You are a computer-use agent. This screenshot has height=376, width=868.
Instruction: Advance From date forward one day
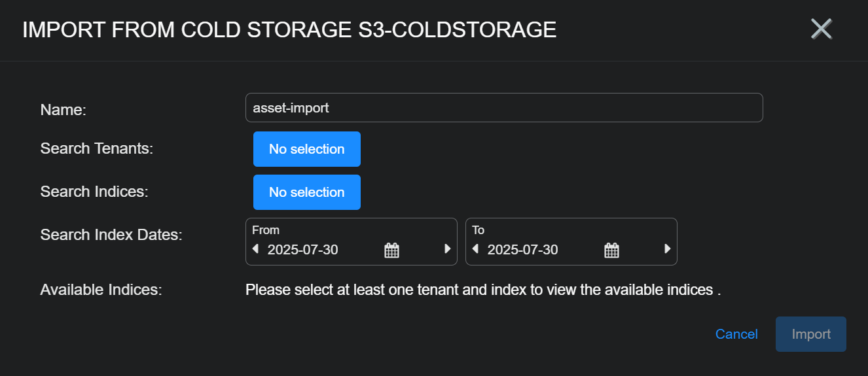coord(448,249)
